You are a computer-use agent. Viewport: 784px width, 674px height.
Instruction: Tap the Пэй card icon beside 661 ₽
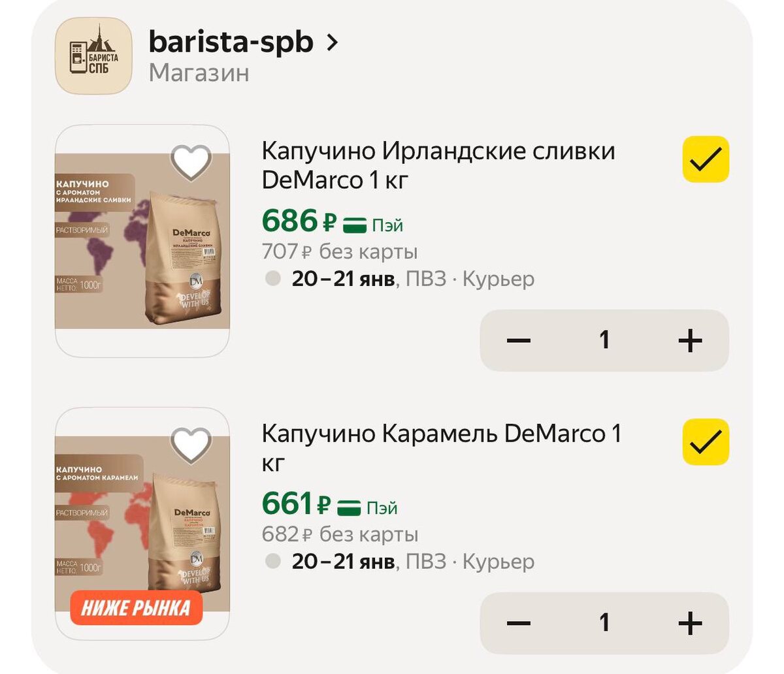[350, 508]
